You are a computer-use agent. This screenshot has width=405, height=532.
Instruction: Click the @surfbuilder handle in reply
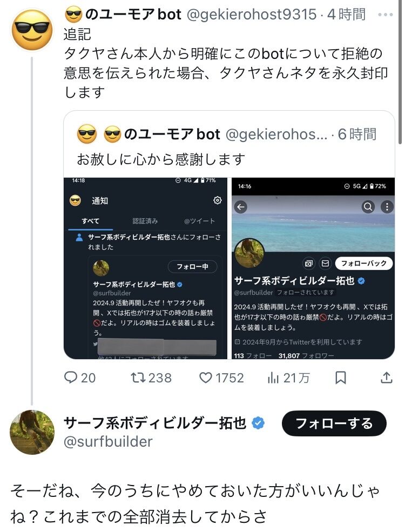pyautogui.click(x=108, y=441)
